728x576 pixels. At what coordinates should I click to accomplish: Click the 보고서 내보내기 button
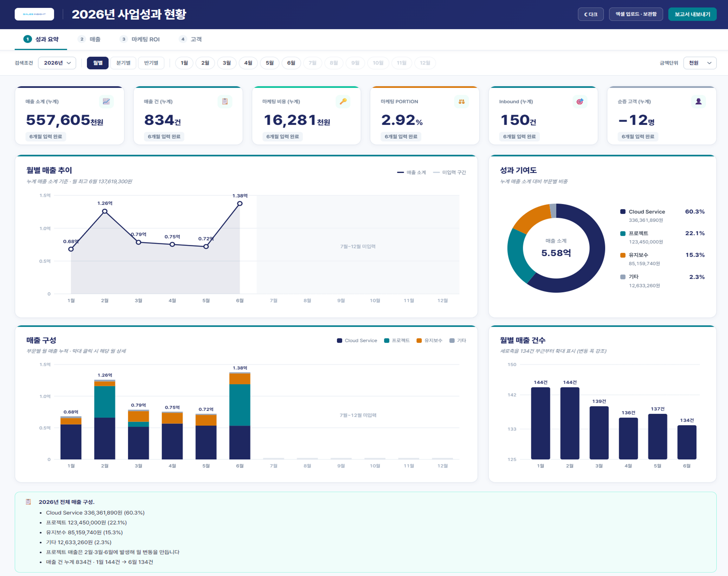point(692,14)
